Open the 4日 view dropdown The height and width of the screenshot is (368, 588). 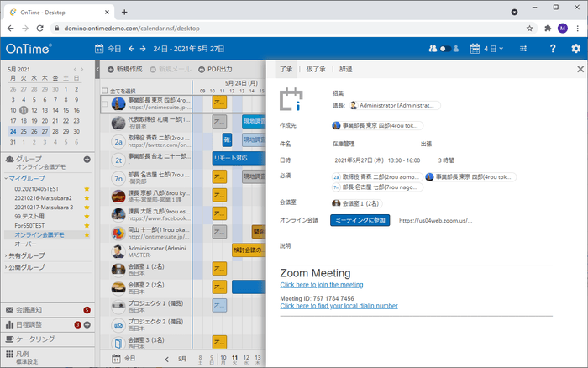487,49
